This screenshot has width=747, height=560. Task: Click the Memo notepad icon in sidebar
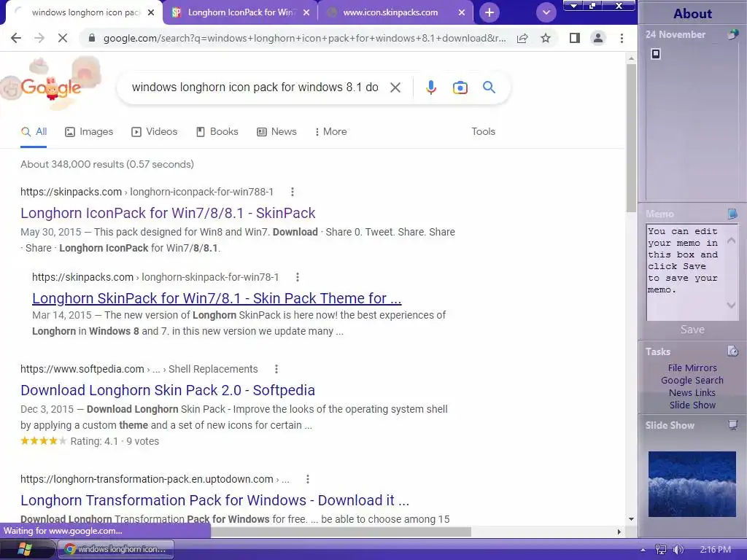(732, 214)
